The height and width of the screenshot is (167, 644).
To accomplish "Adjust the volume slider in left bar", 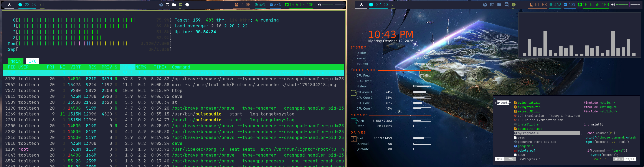I will (x=333, y=5).
